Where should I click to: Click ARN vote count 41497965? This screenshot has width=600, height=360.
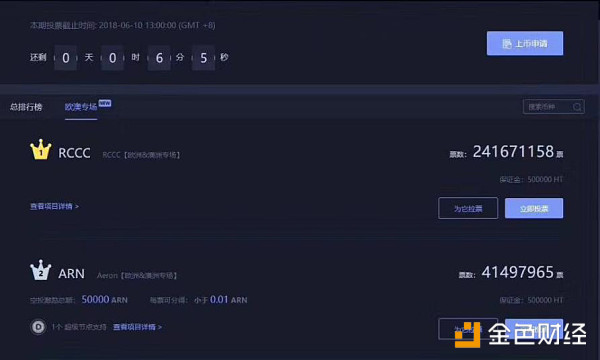[517, 273]
